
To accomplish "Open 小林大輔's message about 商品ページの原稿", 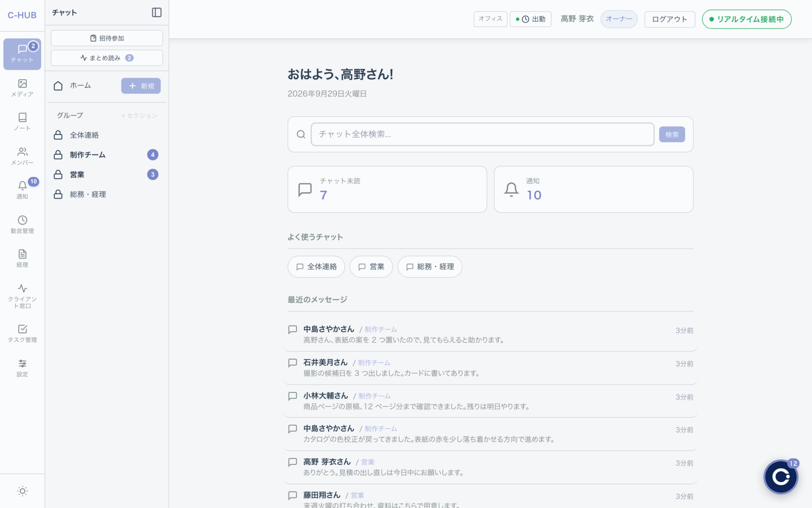I will click(491, 401).
